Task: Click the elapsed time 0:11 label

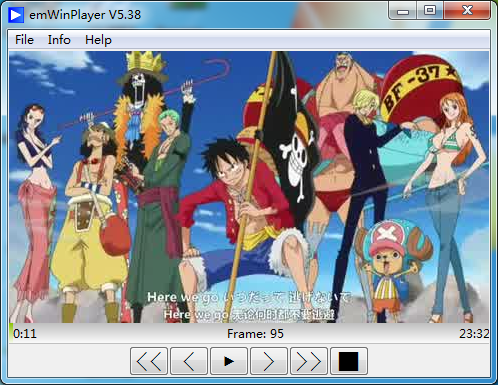Action: (x=25, y=334)
